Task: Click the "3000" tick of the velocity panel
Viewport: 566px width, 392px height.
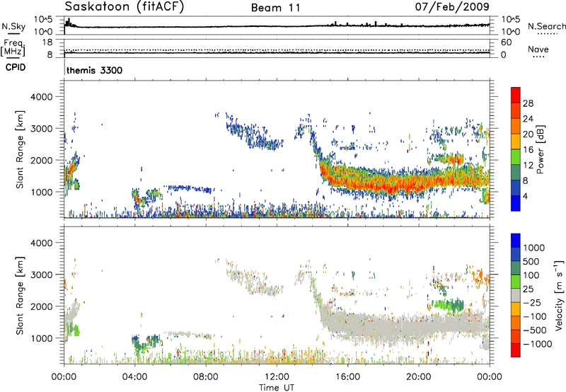Action: coord(42,275)
